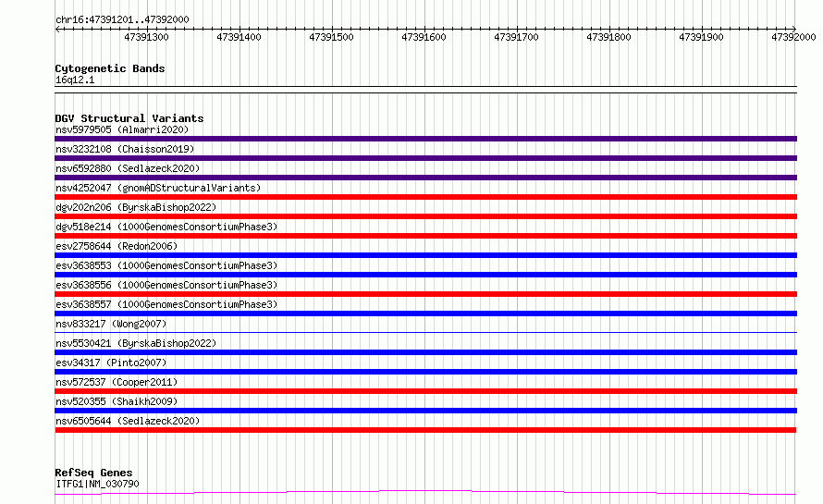Select the red bar under nsv6505644
This screenshot has width=823, height=504.
[x=425, y=430]
